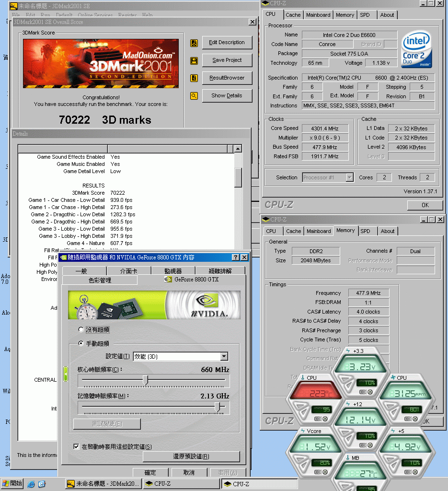Click the 3DMark2001 SE title bar icon

[x=14, y=6]
